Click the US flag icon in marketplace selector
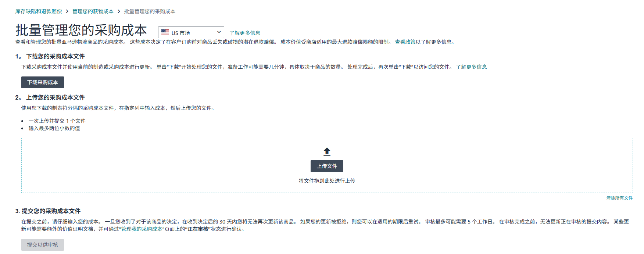Screen dimensions: 644x254 [x=165, y=32]
